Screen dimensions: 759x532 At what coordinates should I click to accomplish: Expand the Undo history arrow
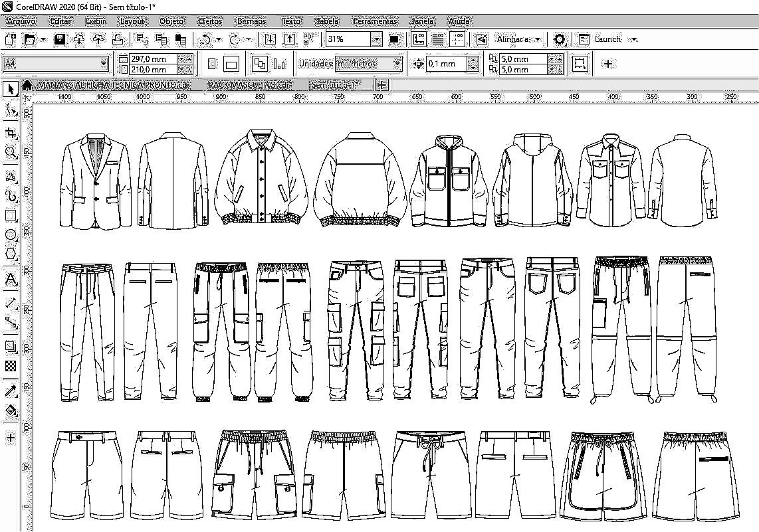(219, 39)
